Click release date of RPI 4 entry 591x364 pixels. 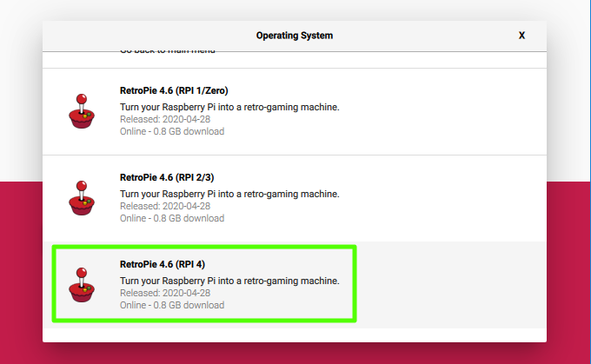(x=165, y=293)
